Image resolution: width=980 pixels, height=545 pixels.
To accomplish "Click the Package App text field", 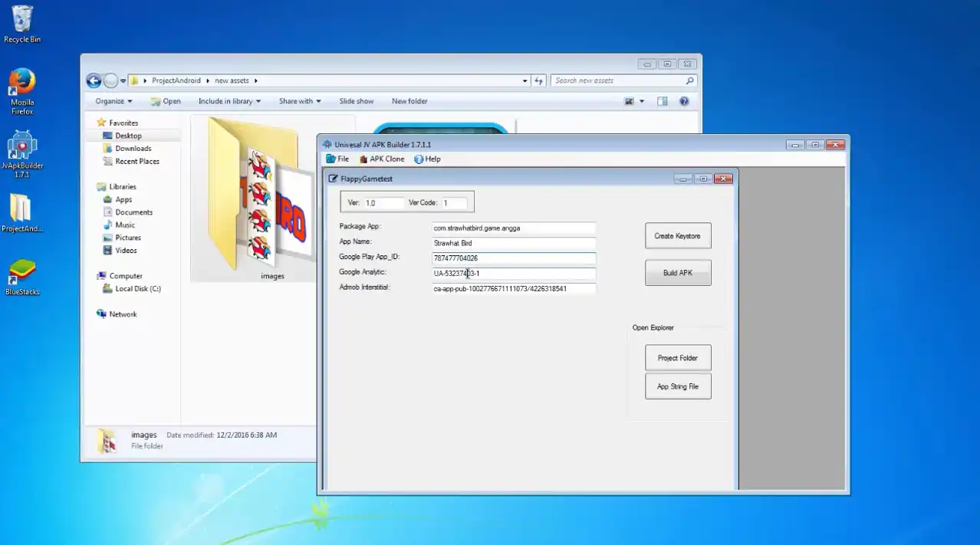I will pyautogui.click(x=514, y=228).
